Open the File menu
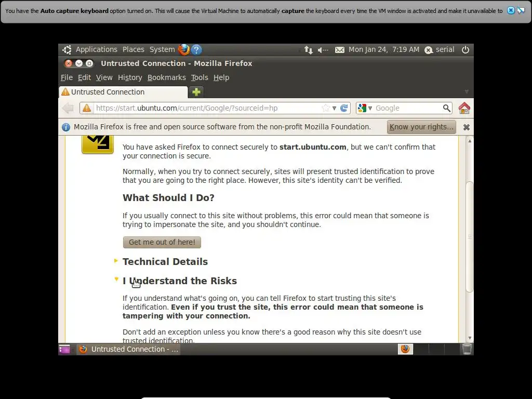 (66, 78)
